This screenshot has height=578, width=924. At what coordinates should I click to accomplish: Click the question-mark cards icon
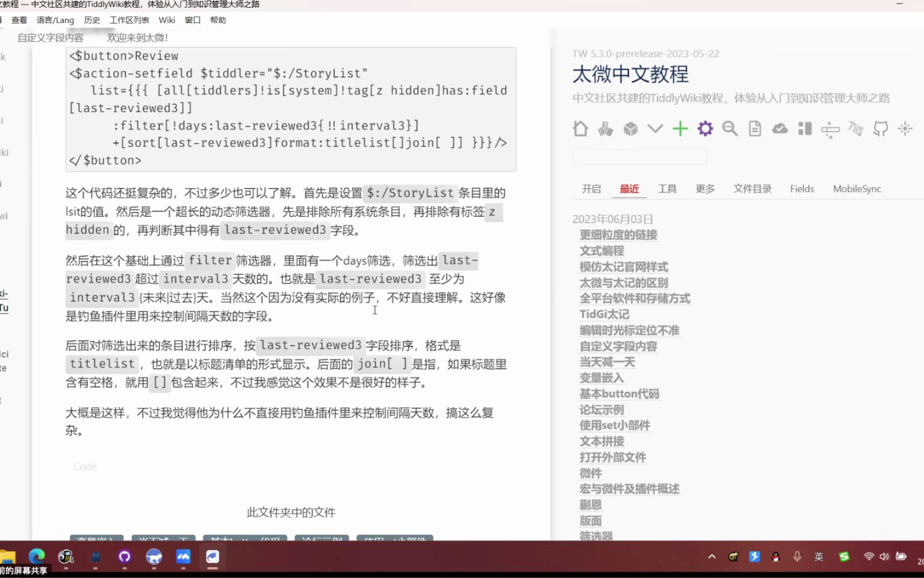[605, 128]
